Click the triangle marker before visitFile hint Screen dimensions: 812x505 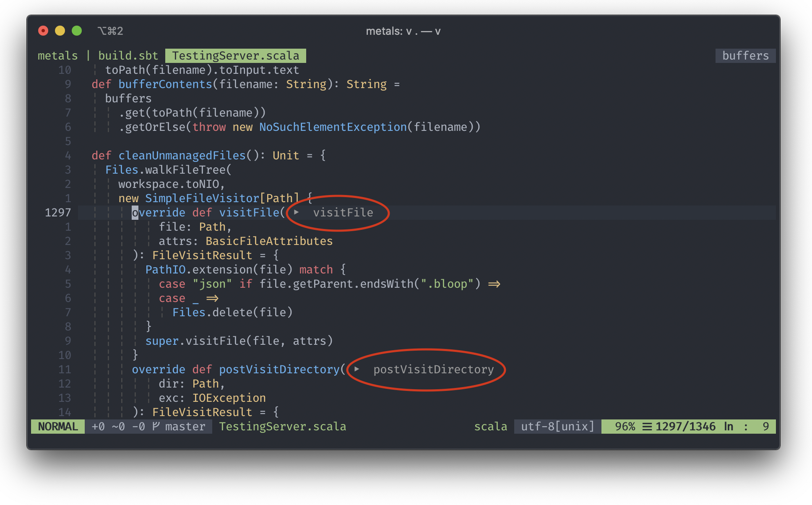point(297,212)
